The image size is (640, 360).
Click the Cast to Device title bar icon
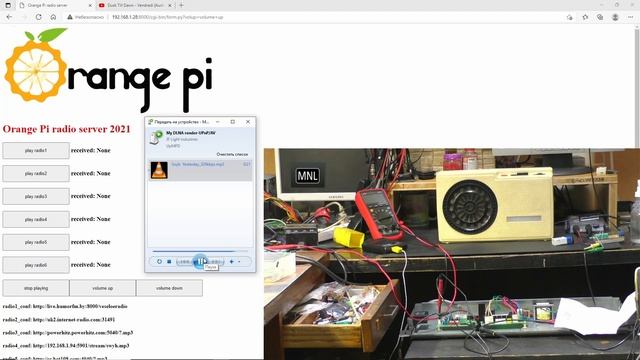tap(150, 122)
